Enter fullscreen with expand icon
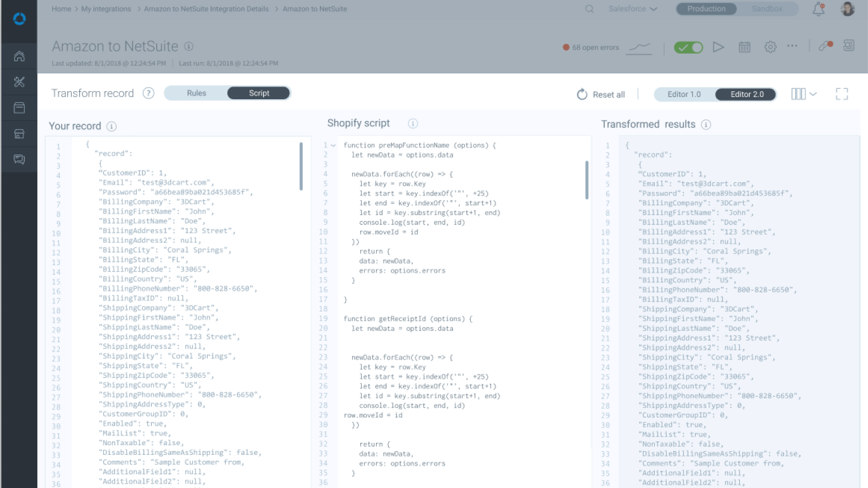The height and width of the screenshot is (488, 868). [x=842, y=94]
